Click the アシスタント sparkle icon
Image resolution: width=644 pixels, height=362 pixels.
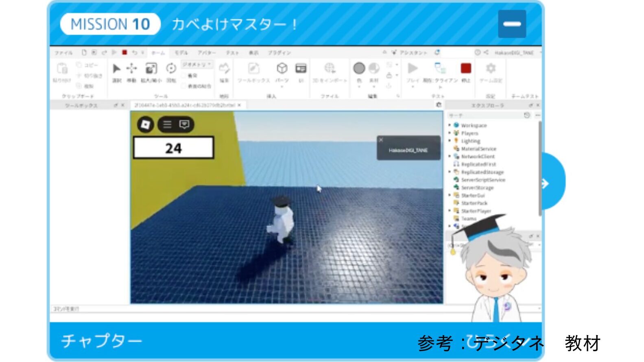click(x=394, y=52)
